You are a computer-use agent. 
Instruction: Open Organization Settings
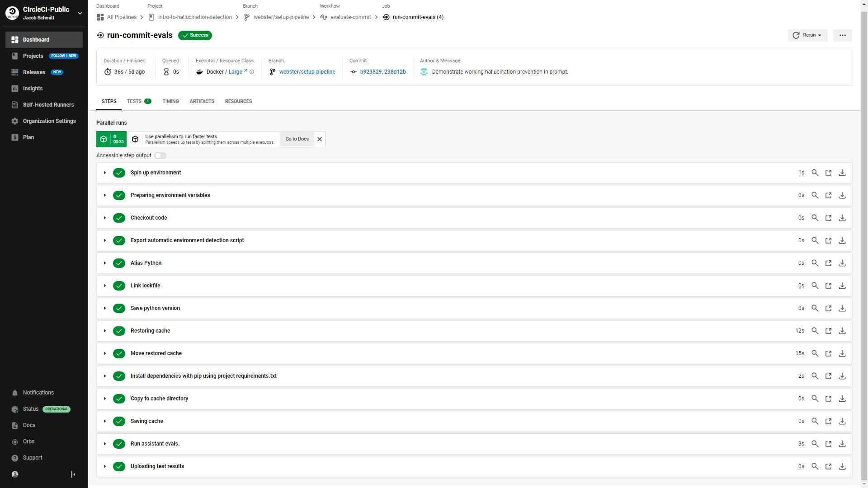click(49, 121)
